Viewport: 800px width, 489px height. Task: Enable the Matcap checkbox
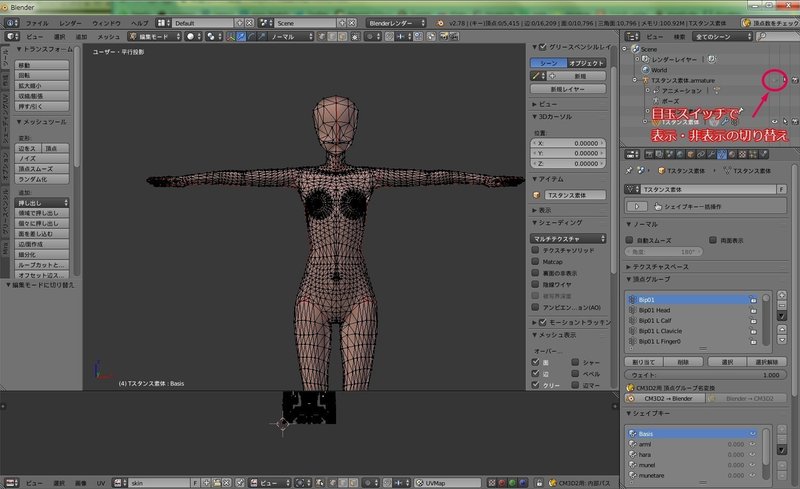coord(536,263)
